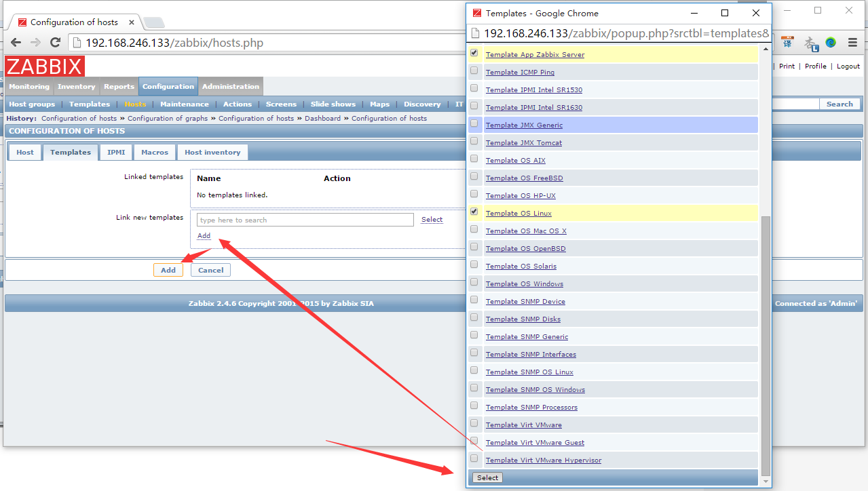Open Discovery submenu
The height and width of the screenshot is (491, 868).
pos(422,104)
